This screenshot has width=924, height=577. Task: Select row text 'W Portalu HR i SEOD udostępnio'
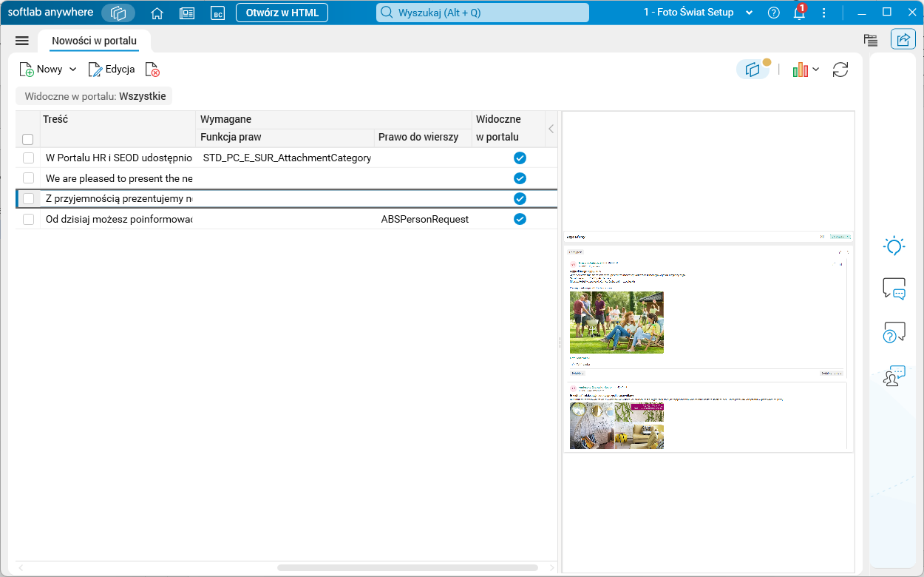click(119, 158)
